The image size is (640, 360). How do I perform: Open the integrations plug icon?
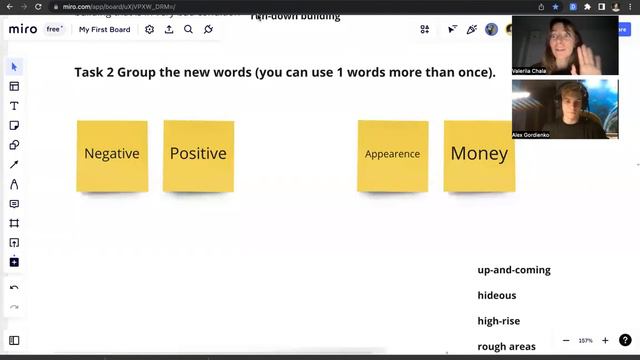(x=208, y=29)
